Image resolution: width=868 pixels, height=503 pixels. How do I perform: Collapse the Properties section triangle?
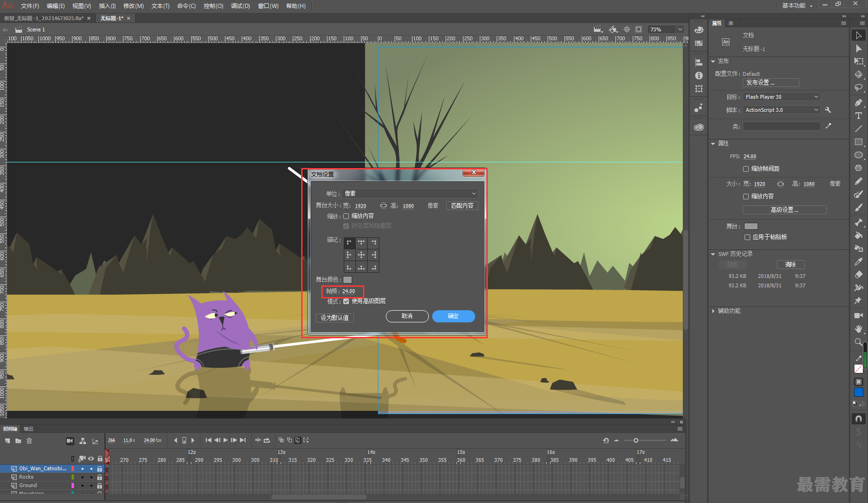click(713, 144)
